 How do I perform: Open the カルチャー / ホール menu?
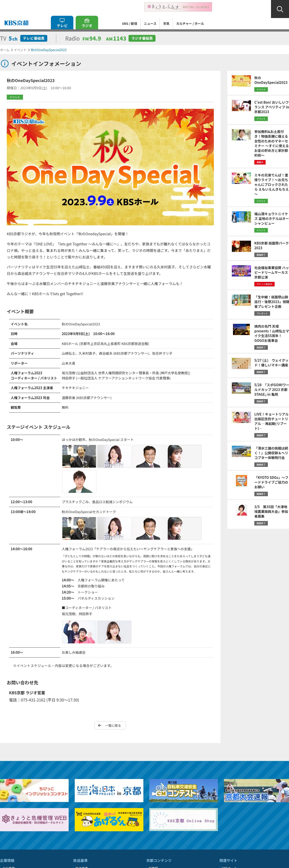[190, 24]
